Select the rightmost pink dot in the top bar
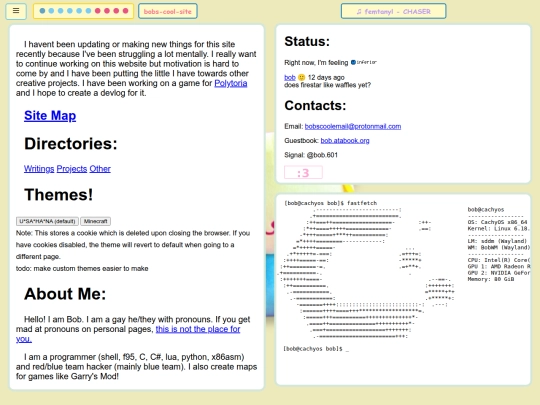540x405 pixels. pos(125,11)
